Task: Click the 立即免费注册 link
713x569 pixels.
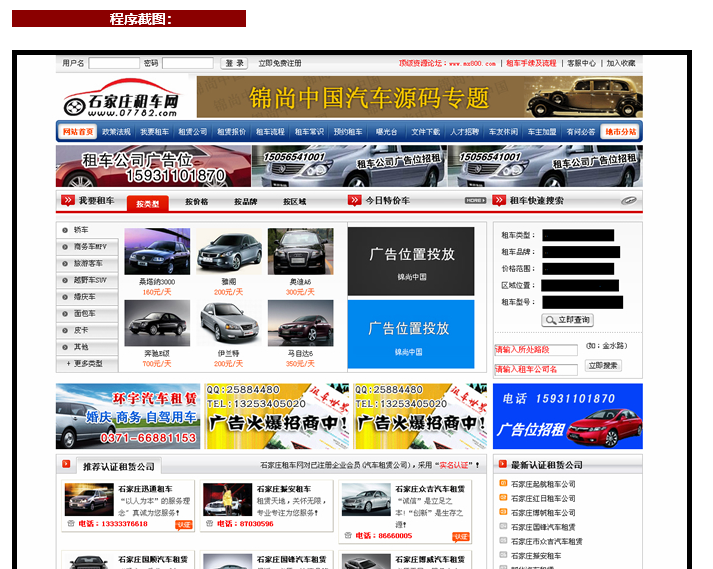Action: (280, 63)
